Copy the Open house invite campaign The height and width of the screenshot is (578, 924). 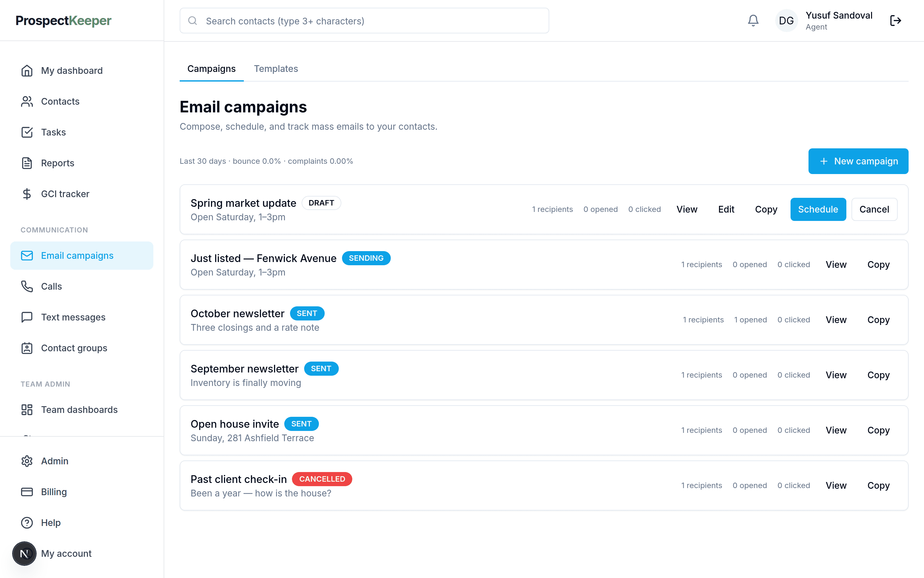pos(878,430)
